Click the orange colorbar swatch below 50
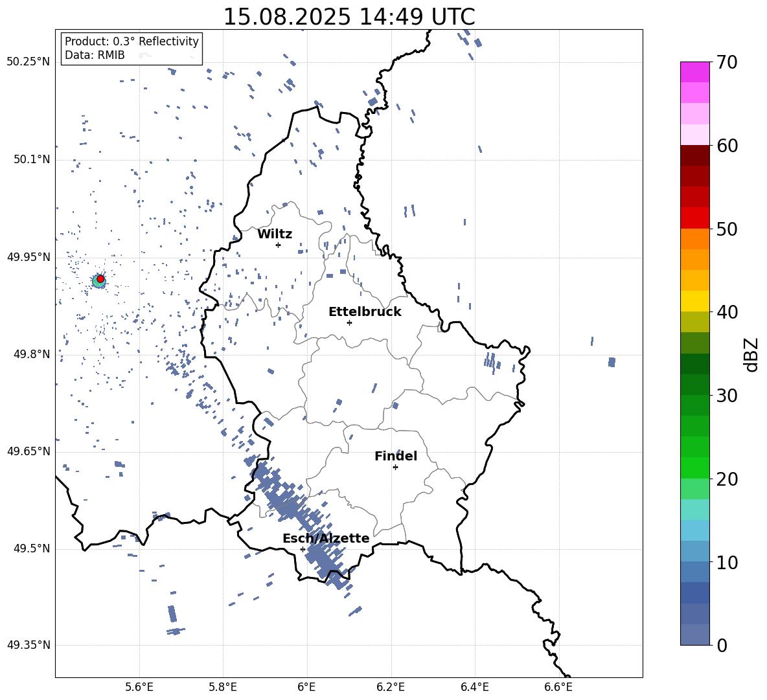Screen dimensions: 767x700 [x=695, y=239]
